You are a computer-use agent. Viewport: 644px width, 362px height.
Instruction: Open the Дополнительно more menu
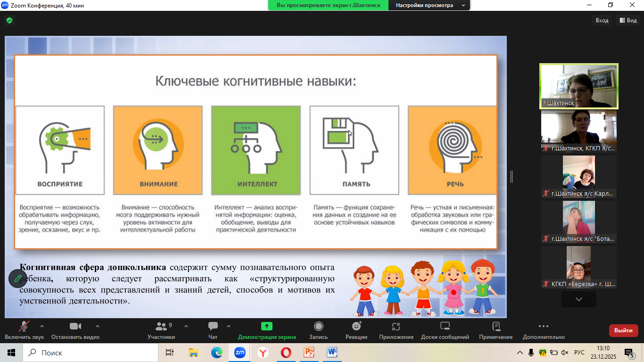tap(543, 327)
